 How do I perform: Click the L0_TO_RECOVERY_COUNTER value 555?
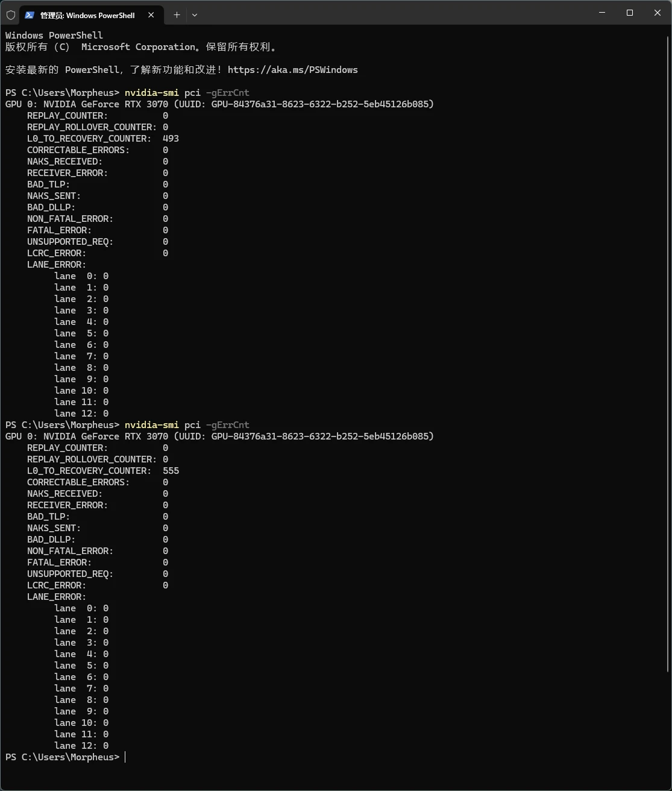(171, 471)
